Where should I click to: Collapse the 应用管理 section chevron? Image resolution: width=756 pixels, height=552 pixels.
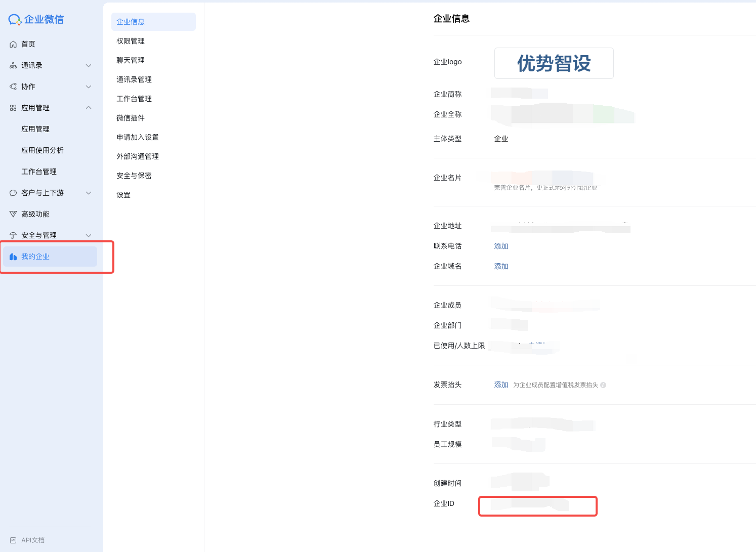click(89, 108)
